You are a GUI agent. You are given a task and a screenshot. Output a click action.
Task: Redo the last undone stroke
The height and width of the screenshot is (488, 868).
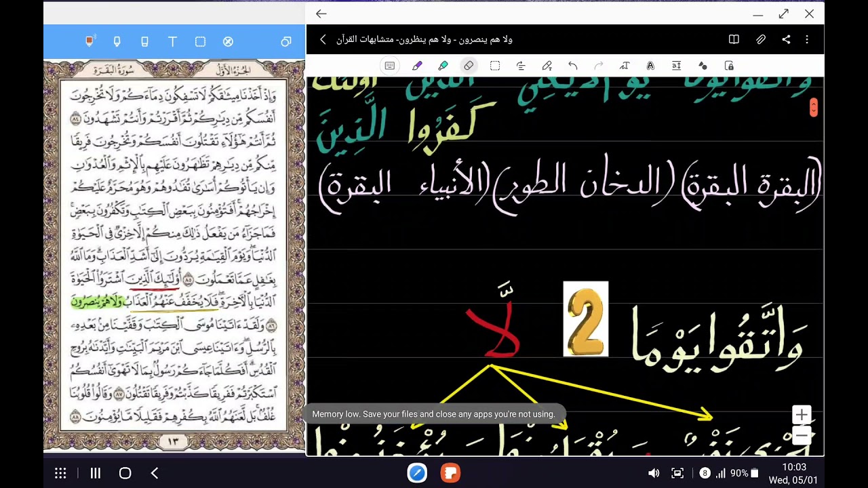click(x=599, y=66)
